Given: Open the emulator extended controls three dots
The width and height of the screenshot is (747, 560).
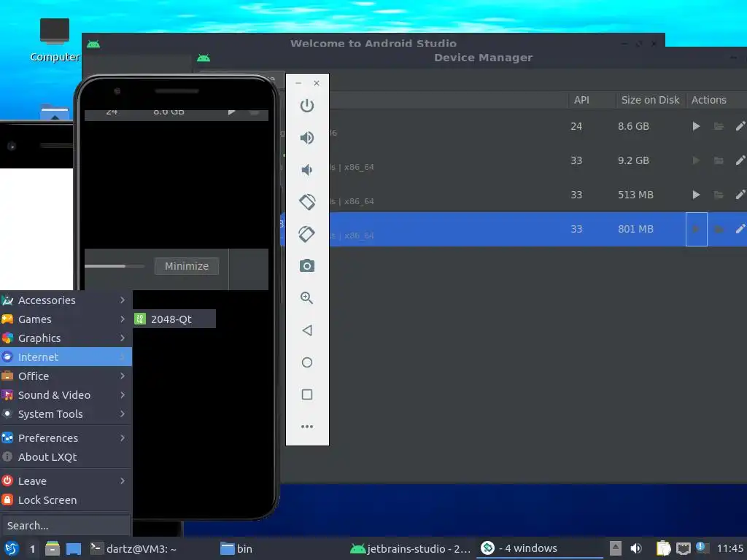Looking at the screenshot, I should (x=307, y=426).
